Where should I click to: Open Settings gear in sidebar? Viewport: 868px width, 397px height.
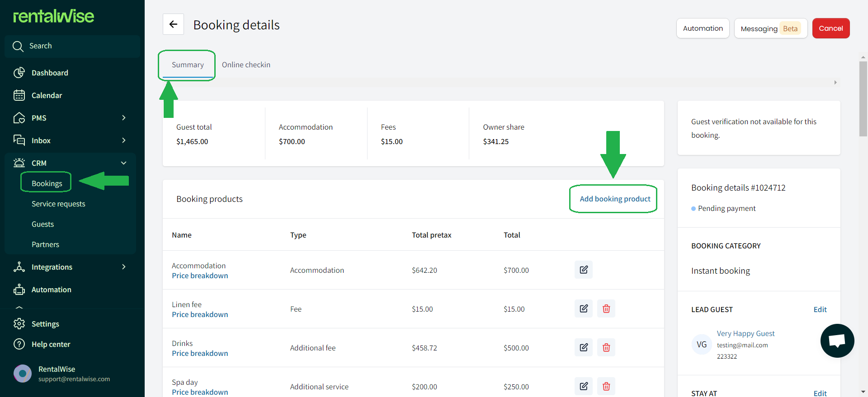click(19, 324)
